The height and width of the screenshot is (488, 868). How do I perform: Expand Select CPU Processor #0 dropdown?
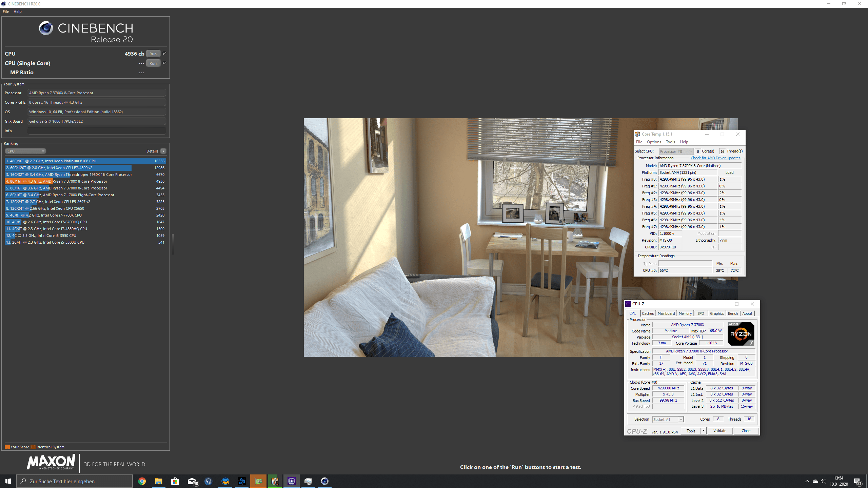676,151
